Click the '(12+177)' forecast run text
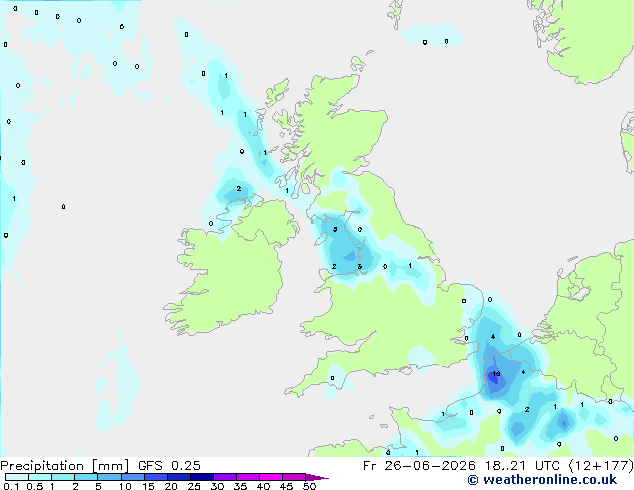This screenshot has width=634, height=490. coord(601,466)
